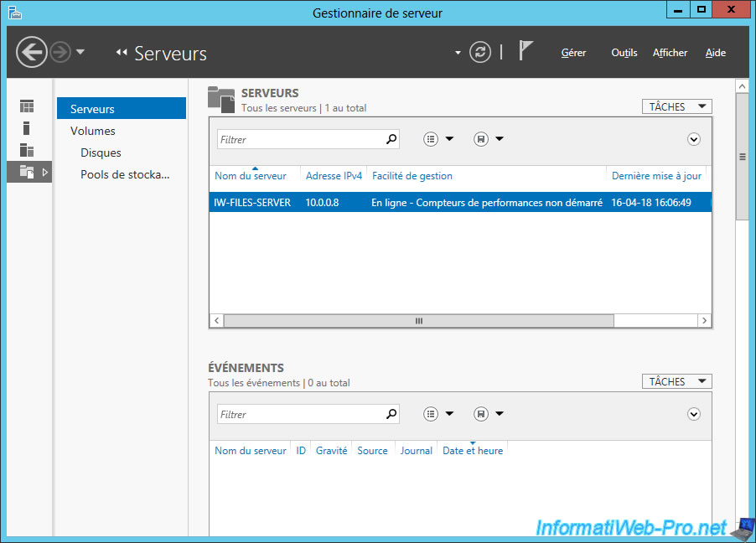Screen dimensions: 756x543
Task: Open TÂCHES dropdown in Serveurs panel
Action: click(x=677, y=106)
